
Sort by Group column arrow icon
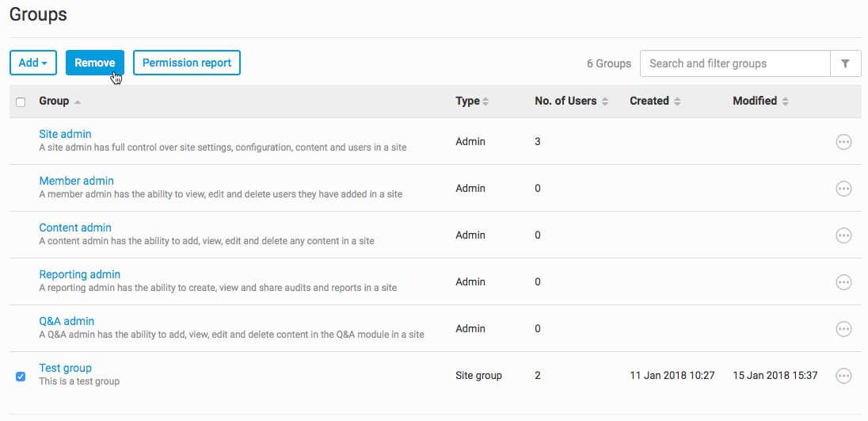pyautogui.click(x=78, y=101)
